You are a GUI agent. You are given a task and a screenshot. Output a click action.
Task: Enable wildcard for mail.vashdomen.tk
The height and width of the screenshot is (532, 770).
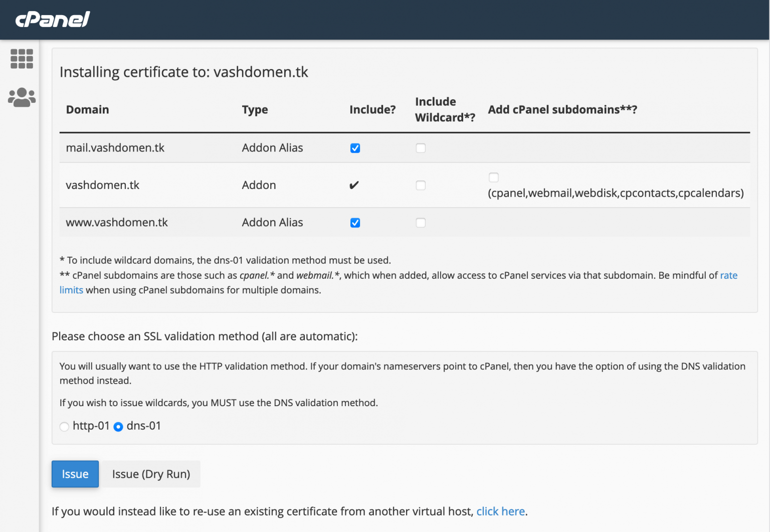click(x=421, y=148)
